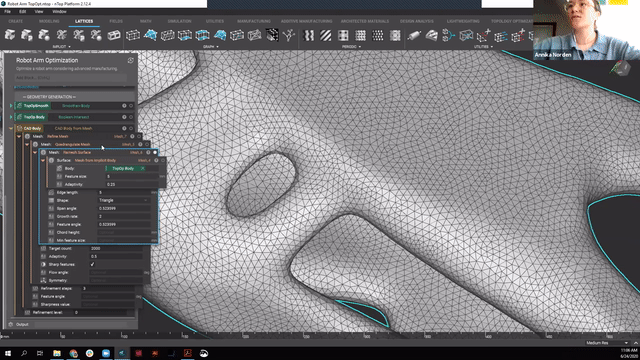This screenshot has width=640, height=360.
Task: Click the wavy lines pattern icon in Periodic group
Action: pos(309,36)
